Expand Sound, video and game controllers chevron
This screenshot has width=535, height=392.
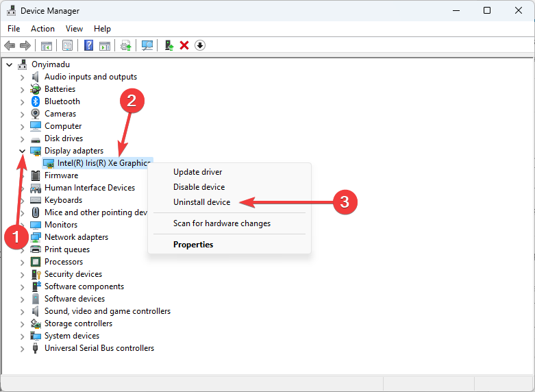[x=22, y=312]
